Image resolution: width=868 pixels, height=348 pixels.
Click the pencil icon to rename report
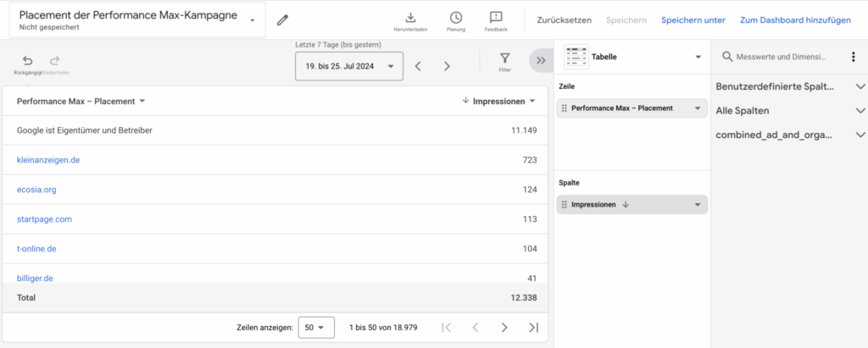(x=283, y=20)
